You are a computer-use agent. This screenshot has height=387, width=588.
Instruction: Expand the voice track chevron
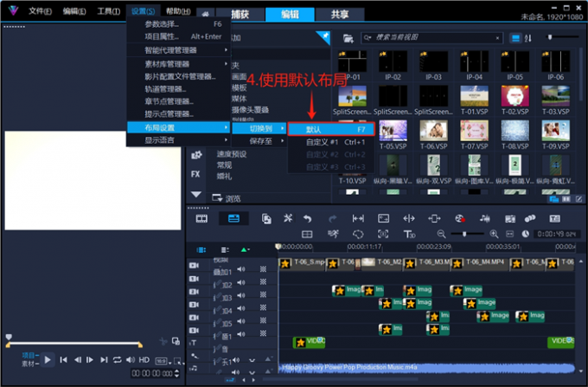tap(252, 360)
